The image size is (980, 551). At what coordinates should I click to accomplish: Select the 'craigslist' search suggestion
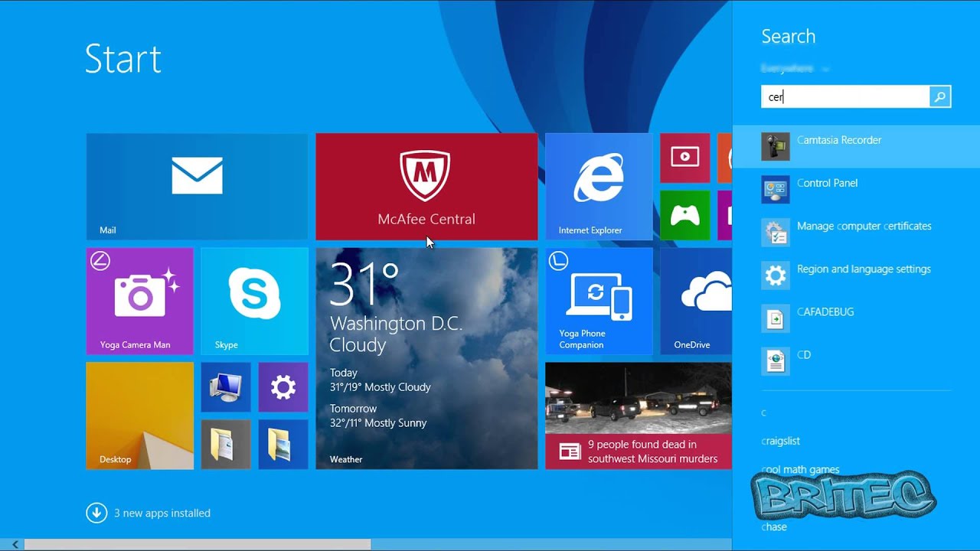coord(781,441)
